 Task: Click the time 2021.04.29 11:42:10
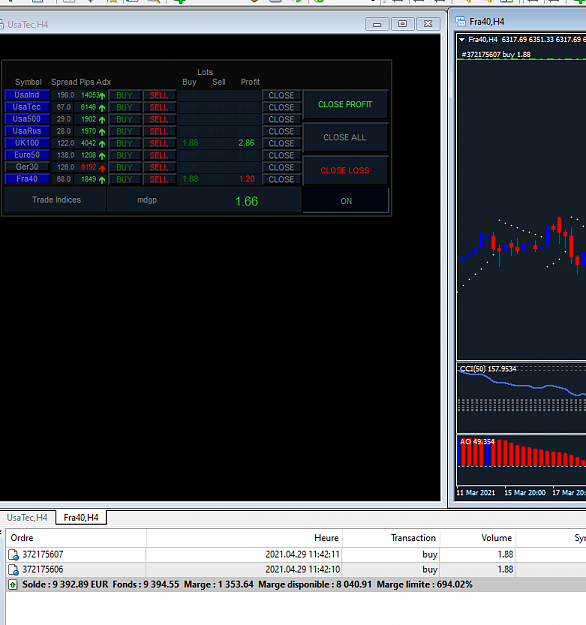click(x=303, y=570)
